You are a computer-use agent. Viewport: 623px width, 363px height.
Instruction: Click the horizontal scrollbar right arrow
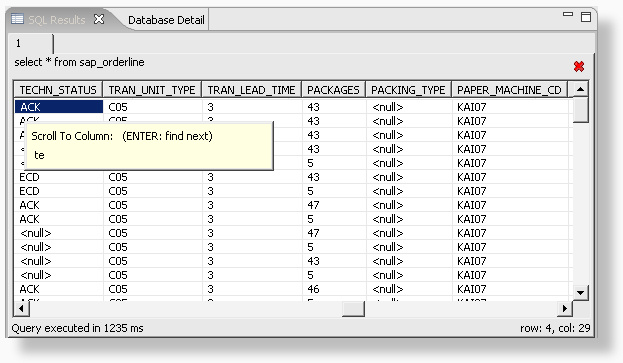coord(565,309)
